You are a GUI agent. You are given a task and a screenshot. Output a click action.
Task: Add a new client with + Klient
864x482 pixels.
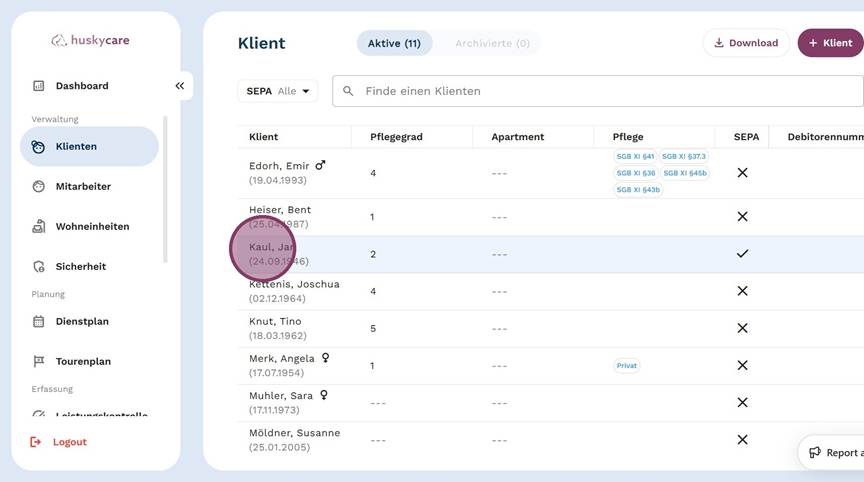[x=830, y=43]
